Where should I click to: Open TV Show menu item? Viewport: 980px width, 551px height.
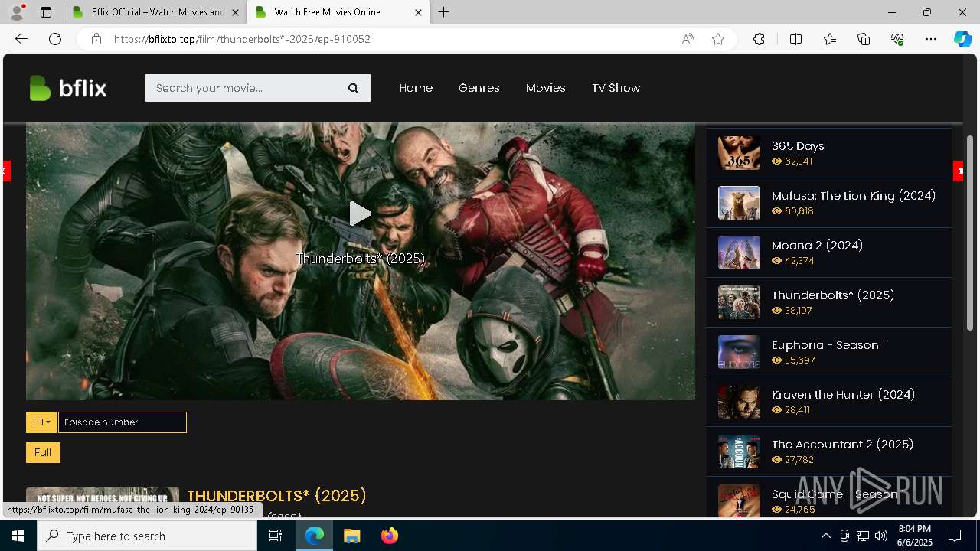tap(616, 88)
